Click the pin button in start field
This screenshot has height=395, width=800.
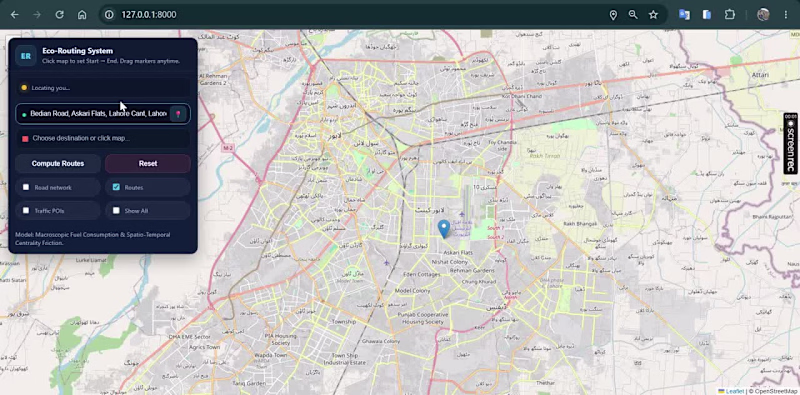coord(178,113)
